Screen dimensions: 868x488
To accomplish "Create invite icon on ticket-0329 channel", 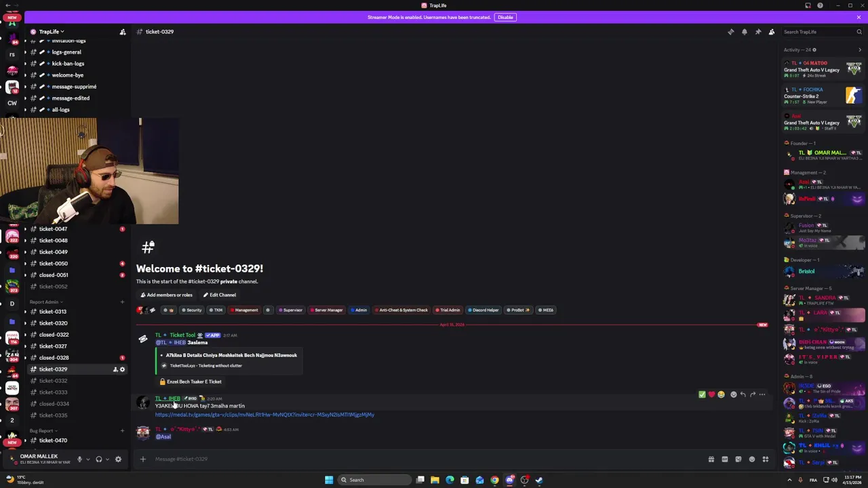I will coord(115,369).
